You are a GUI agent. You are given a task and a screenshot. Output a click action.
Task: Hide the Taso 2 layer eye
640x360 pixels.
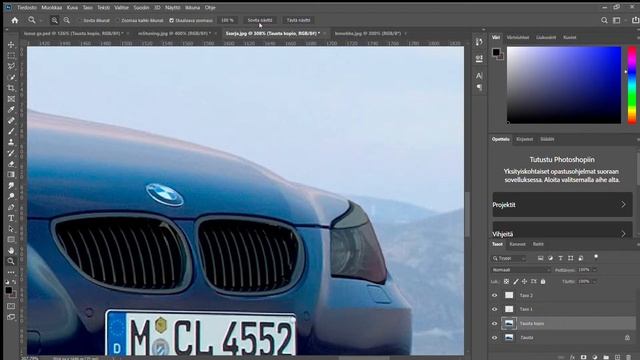495,295
